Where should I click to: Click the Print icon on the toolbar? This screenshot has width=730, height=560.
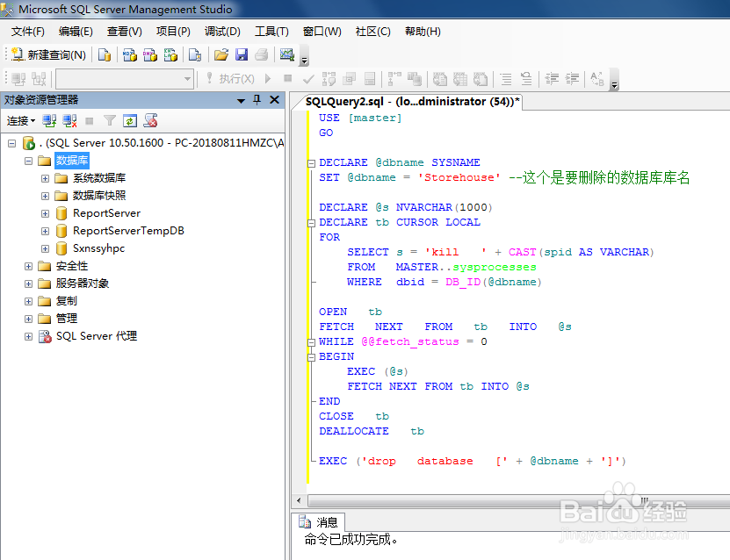[x=261, y=55]
